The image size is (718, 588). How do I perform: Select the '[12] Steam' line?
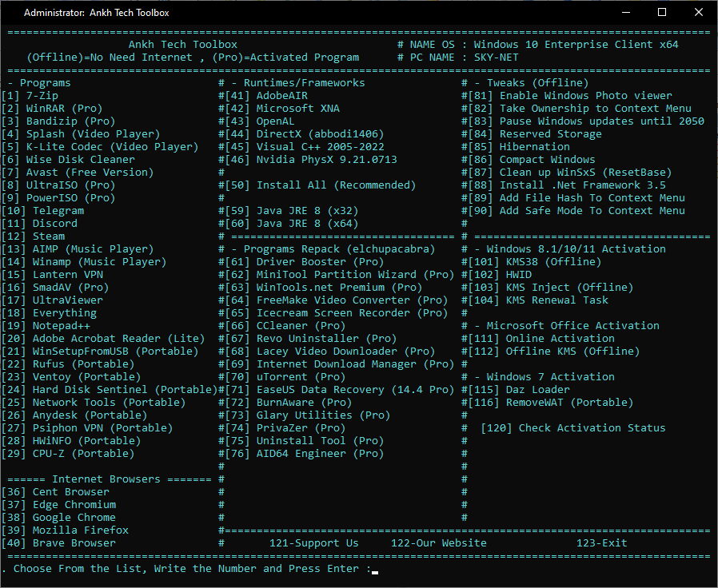pyautogui.click(x=34, y=236)
